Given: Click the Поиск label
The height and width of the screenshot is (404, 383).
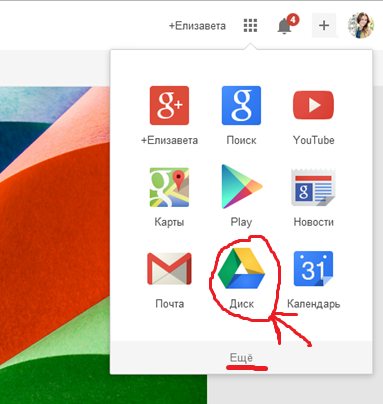Looking at the screenshot, I should pyautogui.click(x=241, y=140).
